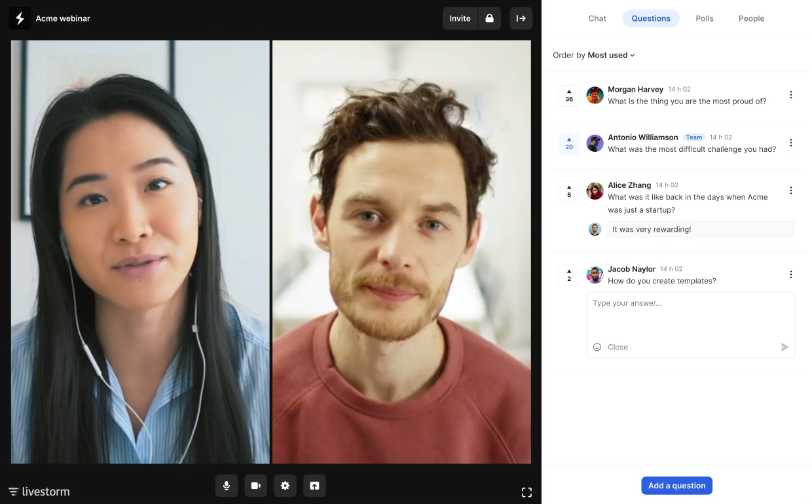Click the lightning bolt Acme logo
Screen dimensions: 812x504
click(x=20, y=18)
